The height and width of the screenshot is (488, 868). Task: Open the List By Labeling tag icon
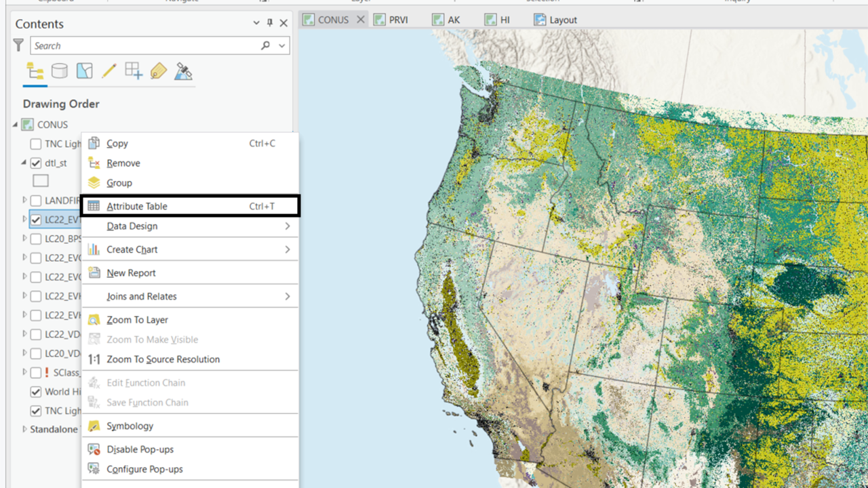click(x=158, y=70)
